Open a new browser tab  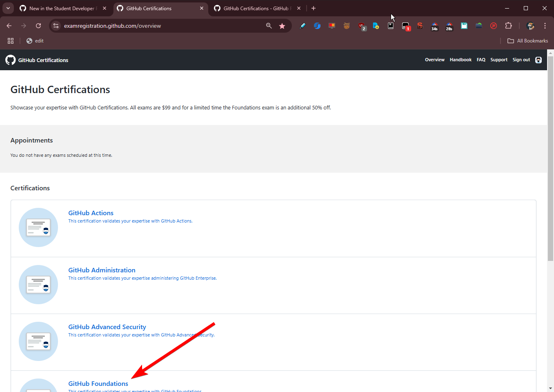click(314, 8)
